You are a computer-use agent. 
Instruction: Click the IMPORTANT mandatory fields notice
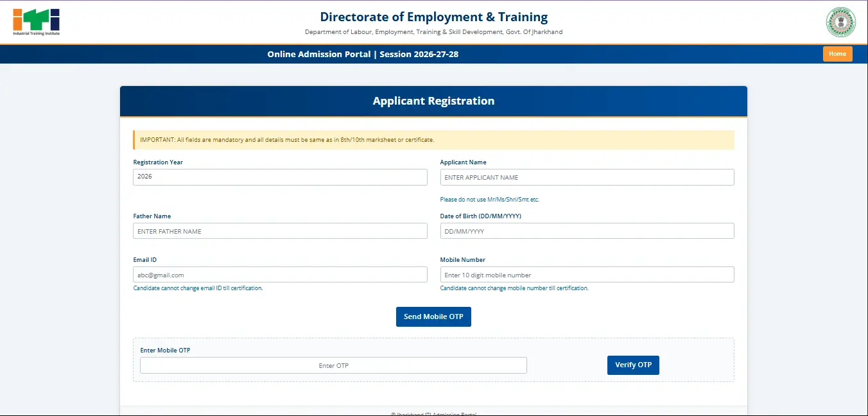[x=433, y=140]
